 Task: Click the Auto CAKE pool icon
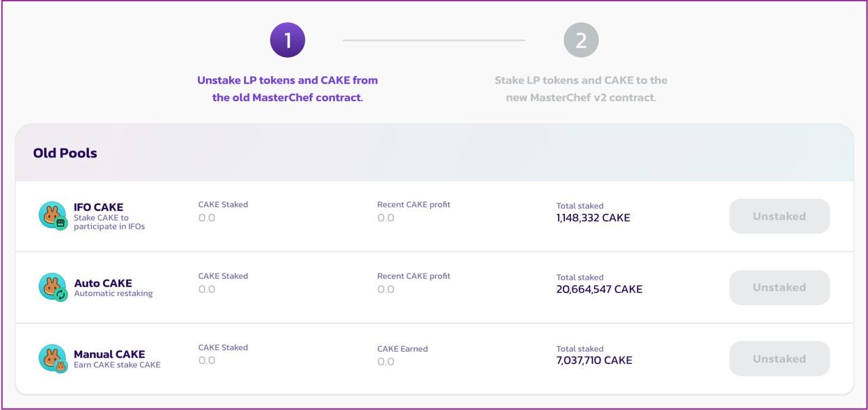[x=52, y=287]
